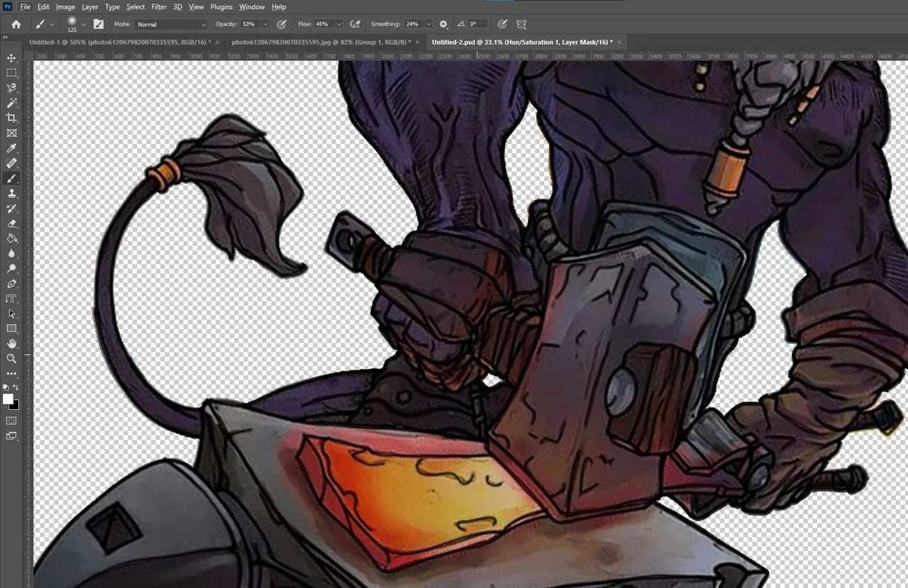Viewport: 908px width, 588px height.
Task: Open the Select menu
Action: pos(135,6)
